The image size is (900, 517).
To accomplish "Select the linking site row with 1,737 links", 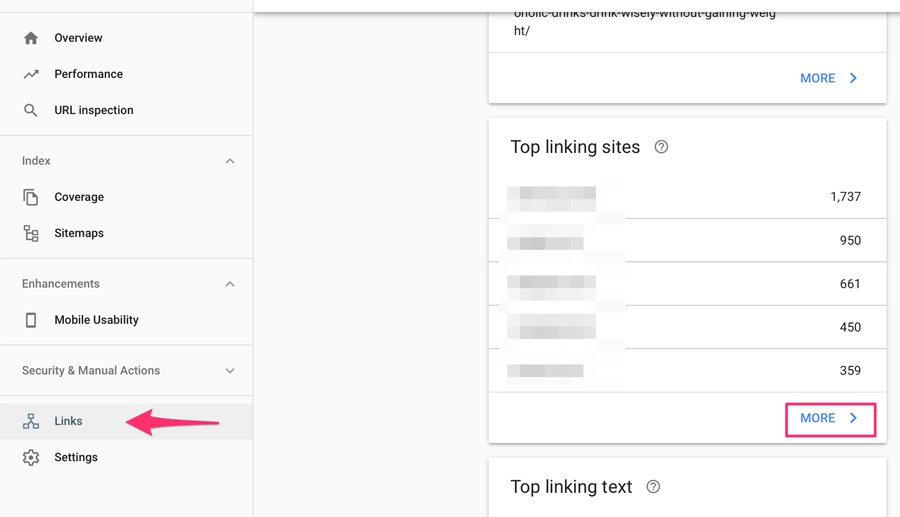I will 687,197.
